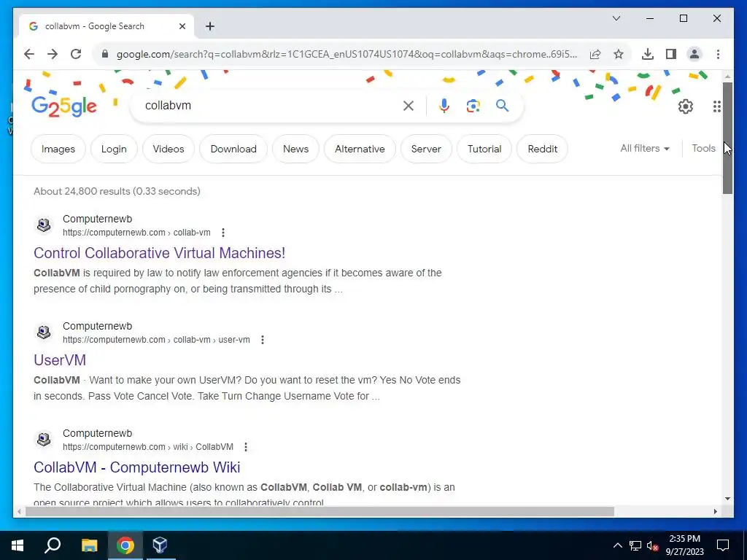
Task: Open Google quick settings gear
Action: 686,106
